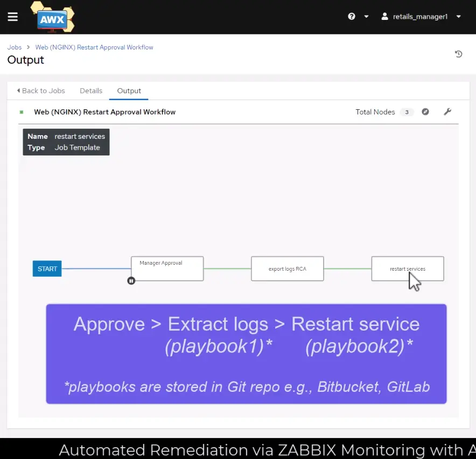This screenshot has width=476, height=459.
Task: Toggle the legend compass icon
Action: click(425, 111)
